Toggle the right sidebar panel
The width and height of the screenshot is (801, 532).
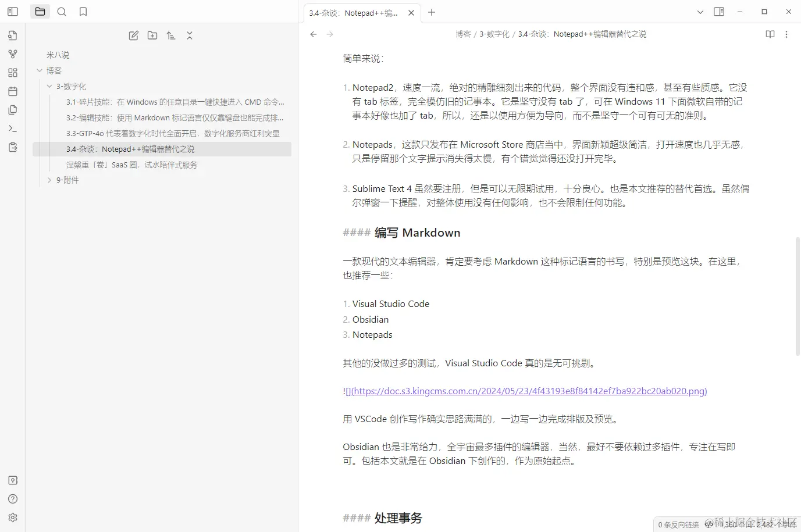[719, 12]
